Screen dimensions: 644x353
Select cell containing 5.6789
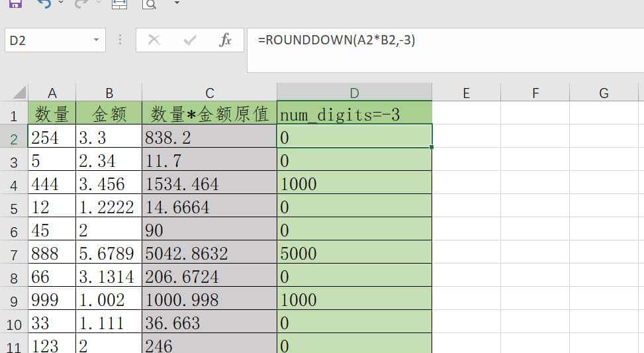(x=109, y=252)
